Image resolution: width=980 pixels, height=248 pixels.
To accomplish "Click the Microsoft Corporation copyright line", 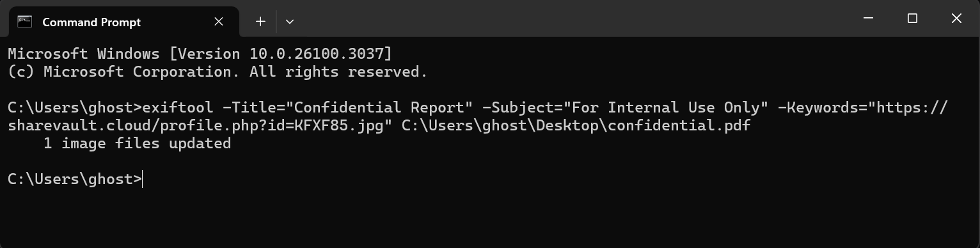I will pos(217,72).
